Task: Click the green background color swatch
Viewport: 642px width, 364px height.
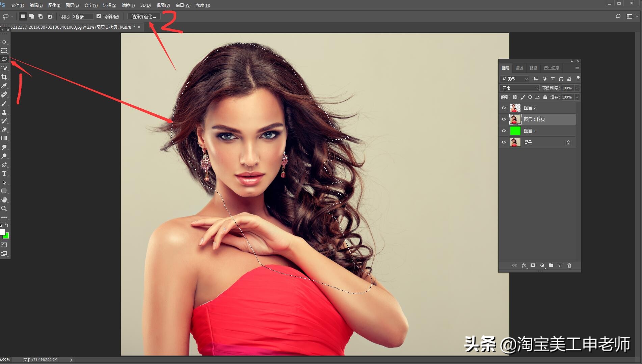Action: click(7, 236)
